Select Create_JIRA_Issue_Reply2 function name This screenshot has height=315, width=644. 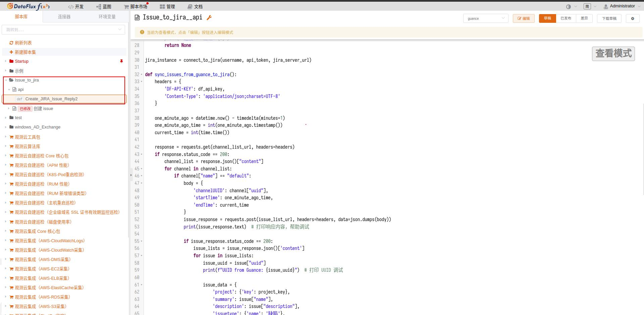[51, 99]
